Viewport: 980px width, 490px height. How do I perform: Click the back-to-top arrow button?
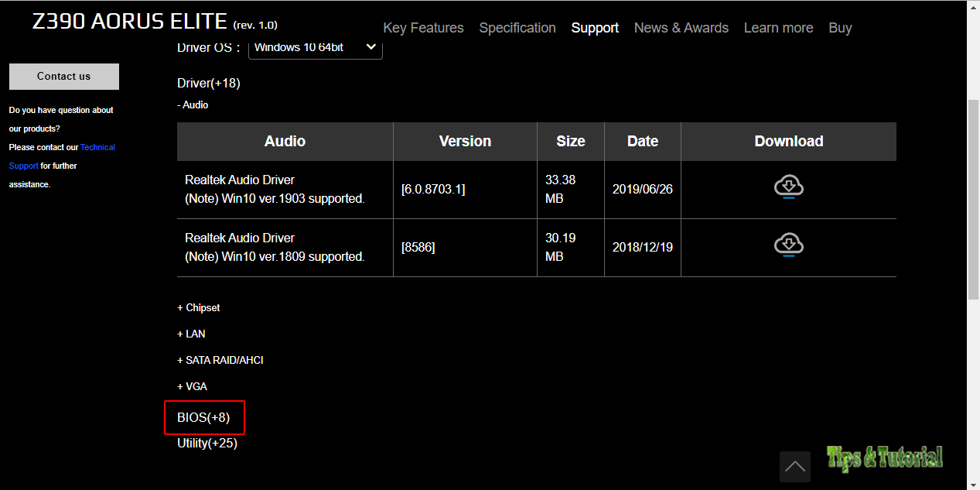(795, 467)
